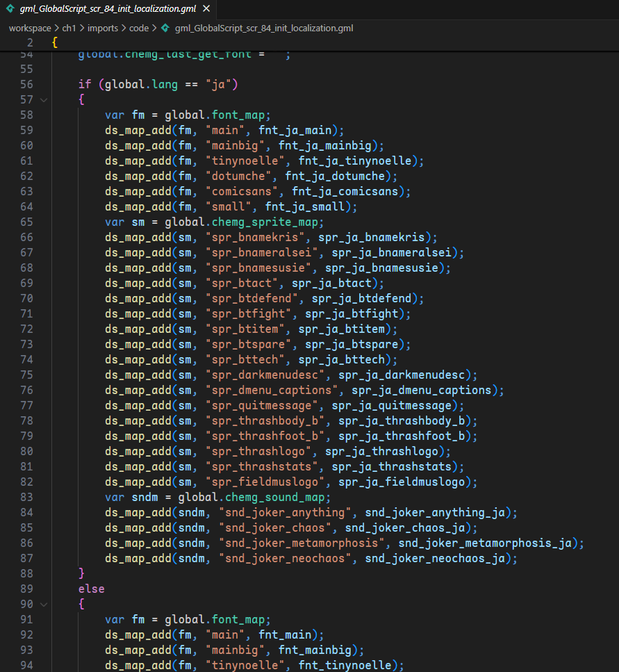Collapse the code block at line 57

44,100
